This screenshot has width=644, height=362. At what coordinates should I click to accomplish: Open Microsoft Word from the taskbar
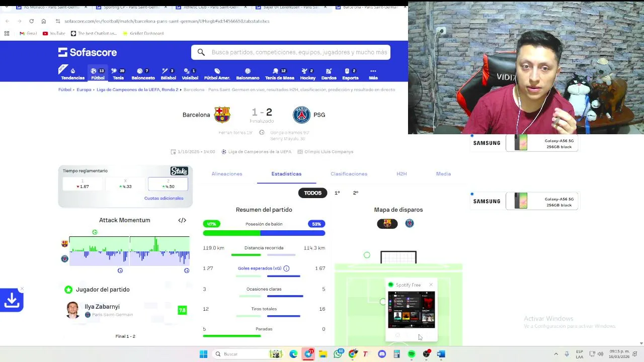click(441, 354)
